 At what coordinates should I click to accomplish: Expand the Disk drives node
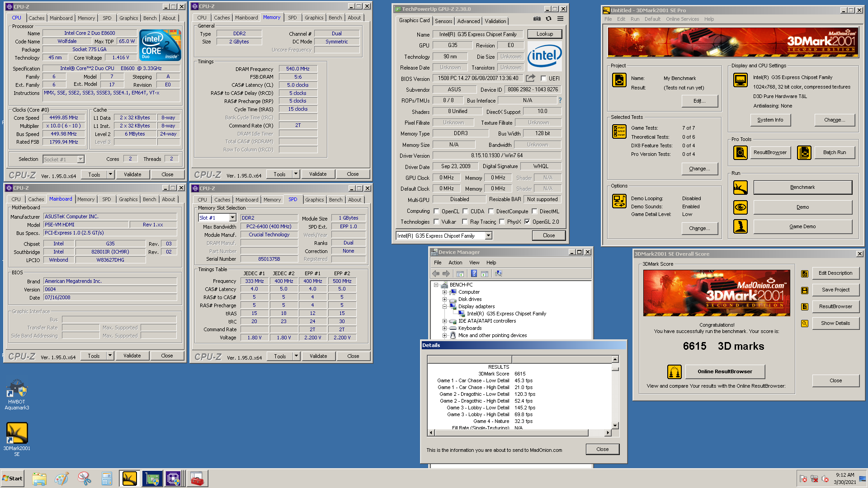444,299
